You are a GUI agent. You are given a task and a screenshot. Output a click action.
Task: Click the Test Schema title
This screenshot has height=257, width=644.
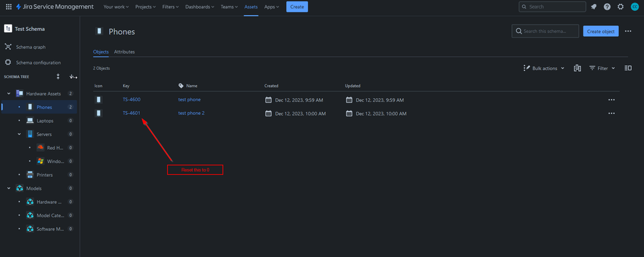[x=30, y=29]
